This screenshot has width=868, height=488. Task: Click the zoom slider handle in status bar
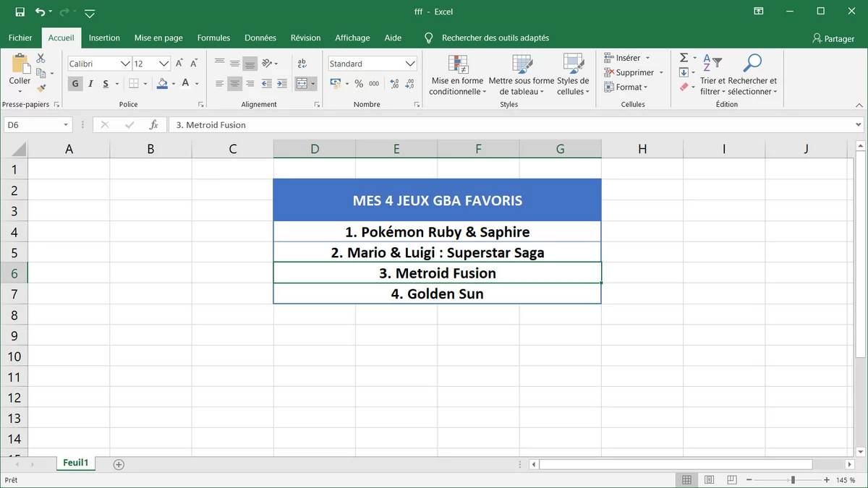click(793, 480)
